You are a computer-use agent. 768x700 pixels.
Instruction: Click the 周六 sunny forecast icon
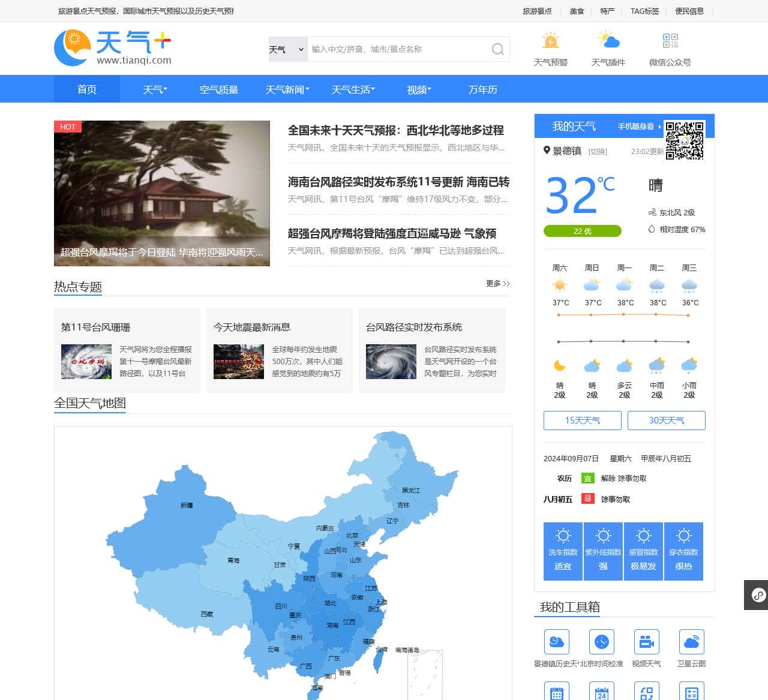pos(560,285)
